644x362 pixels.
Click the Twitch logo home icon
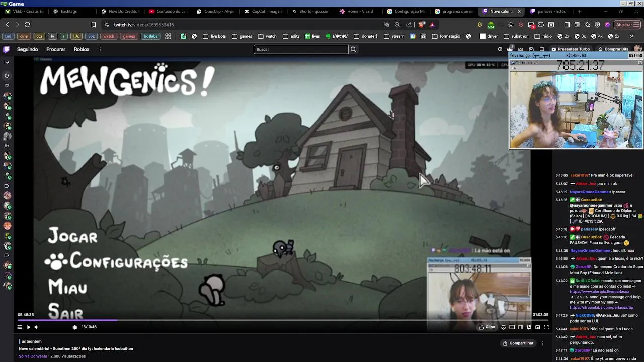point(6,49)
